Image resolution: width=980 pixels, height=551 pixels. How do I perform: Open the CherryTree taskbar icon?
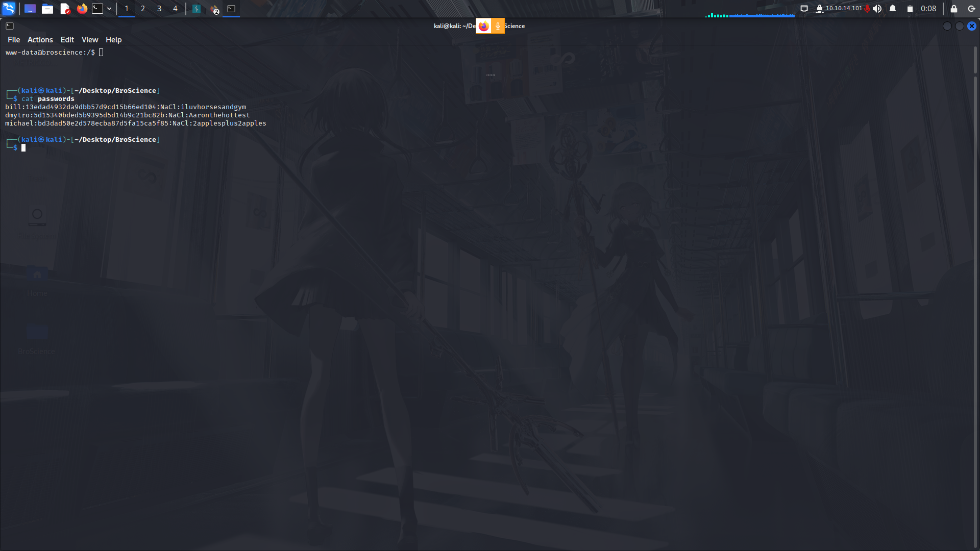pyautogui.click(x=197, y=8)
